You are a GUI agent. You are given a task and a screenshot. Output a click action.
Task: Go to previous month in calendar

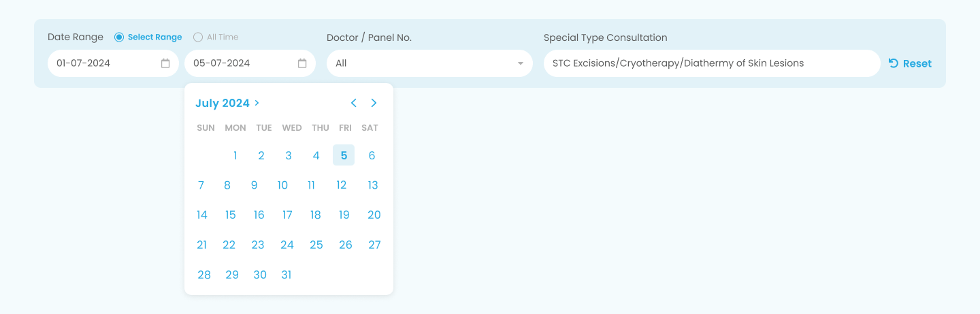(x=353, y=103)
